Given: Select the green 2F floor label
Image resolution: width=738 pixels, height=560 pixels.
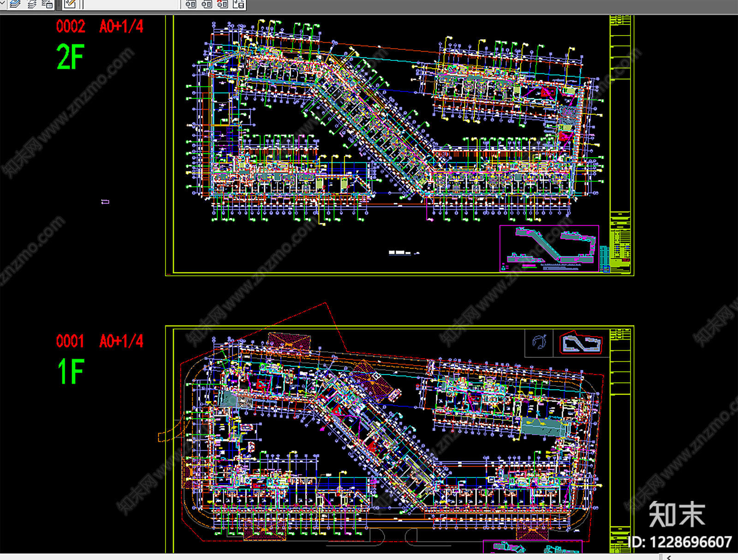Looking at the screenshot, I should 70,57.
